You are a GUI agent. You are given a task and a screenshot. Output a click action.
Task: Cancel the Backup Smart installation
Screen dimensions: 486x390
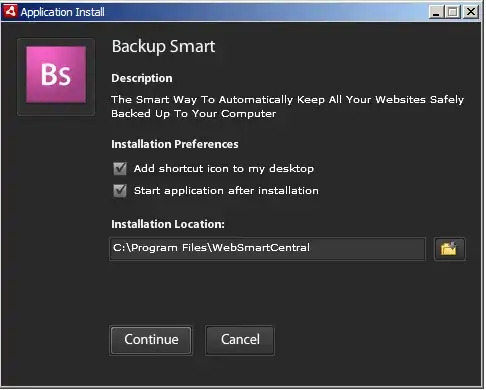point(240,340)
